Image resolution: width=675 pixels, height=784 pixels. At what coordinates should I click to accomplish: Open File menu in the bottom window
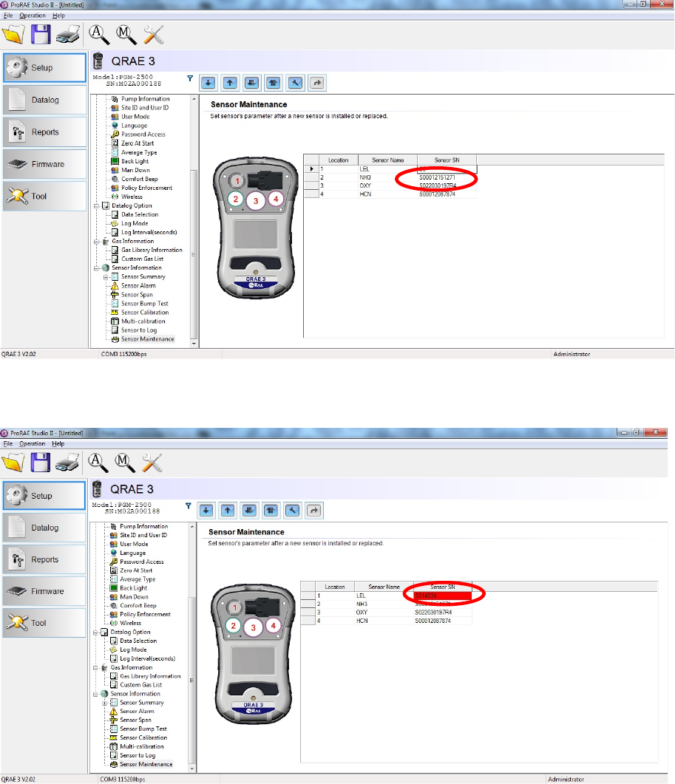8,443
